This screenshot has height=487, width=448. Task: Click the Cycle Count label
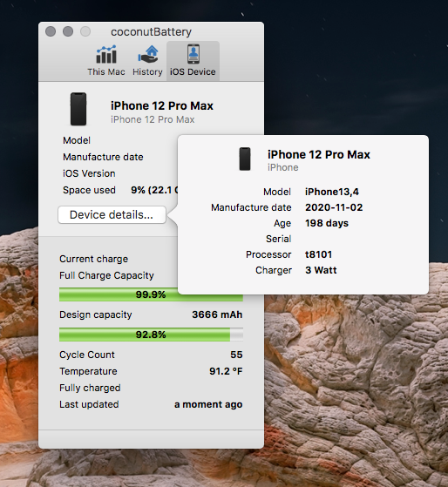click(87, 355)
